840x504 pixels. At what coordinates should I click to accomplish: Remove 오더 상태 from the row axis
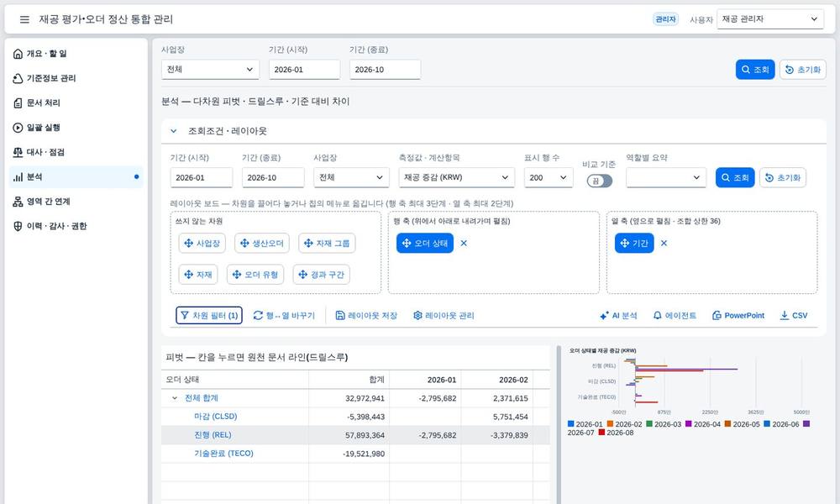click(x=464, y=243)
